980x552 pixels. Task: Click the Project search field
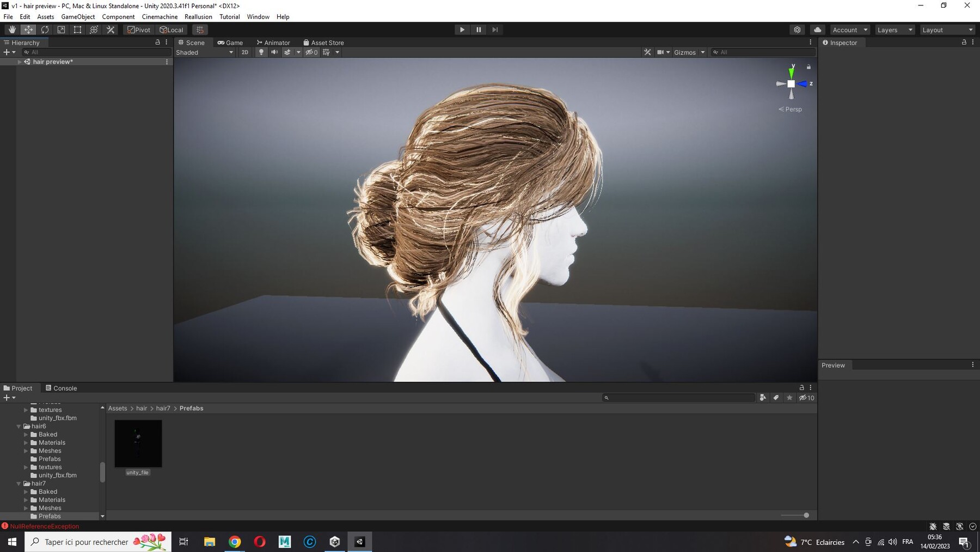678,398
